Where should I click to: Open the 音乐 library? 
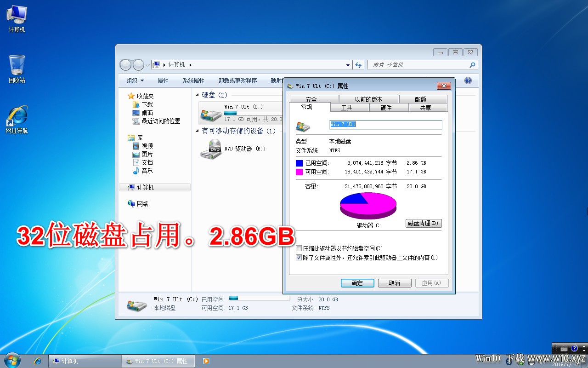coord(143,171)
